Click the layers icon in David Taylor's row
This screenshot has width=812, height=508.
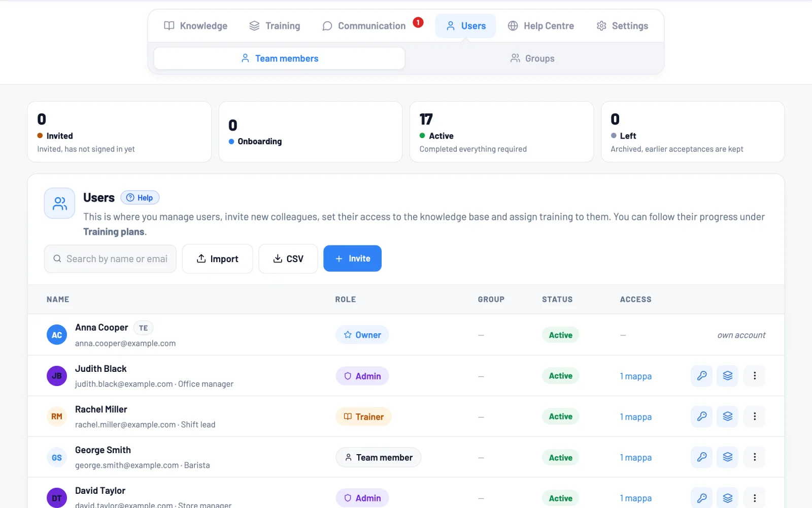[728, 498]
